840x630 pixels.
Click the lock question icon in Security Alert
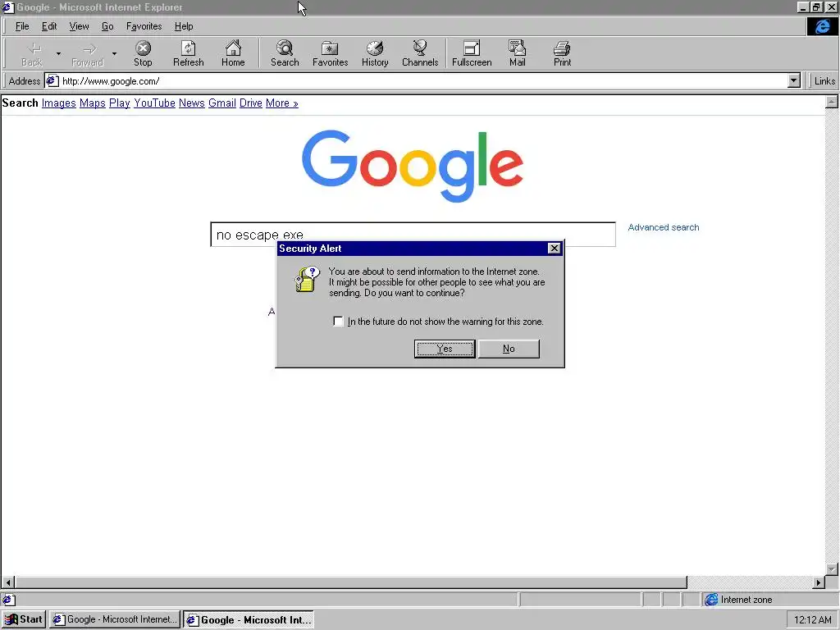(307, 279)
